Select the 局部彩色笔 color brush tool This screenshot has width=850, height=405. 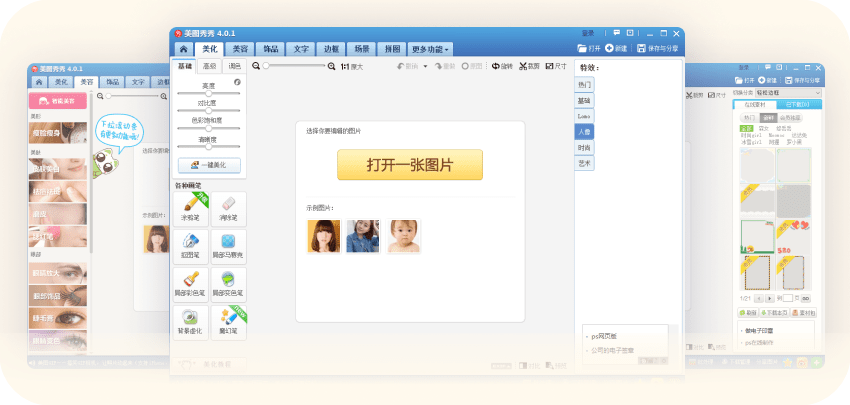[189, 284]
